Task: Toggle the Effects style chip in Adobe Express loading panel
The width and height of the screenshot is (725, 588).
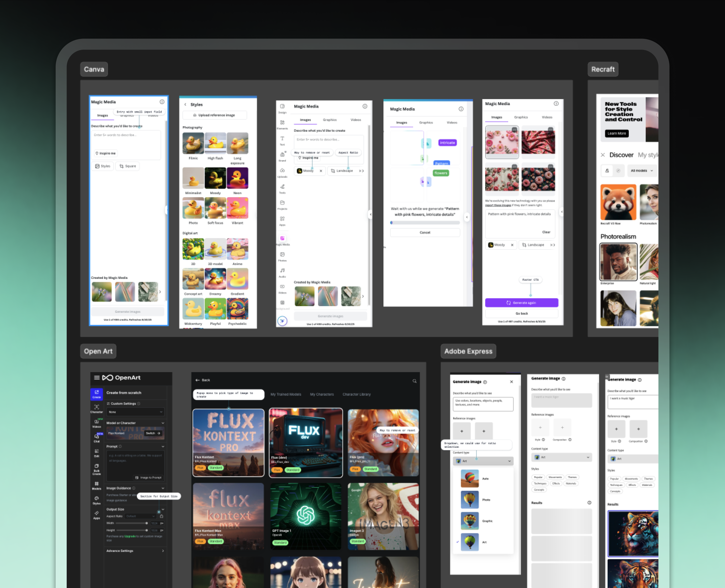Action: (x=556, y=483)
